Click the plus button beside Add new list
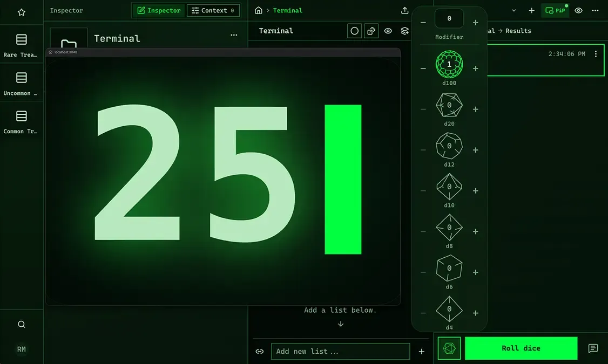This screenshot has height=364, width=608. [x=422, y=351]
